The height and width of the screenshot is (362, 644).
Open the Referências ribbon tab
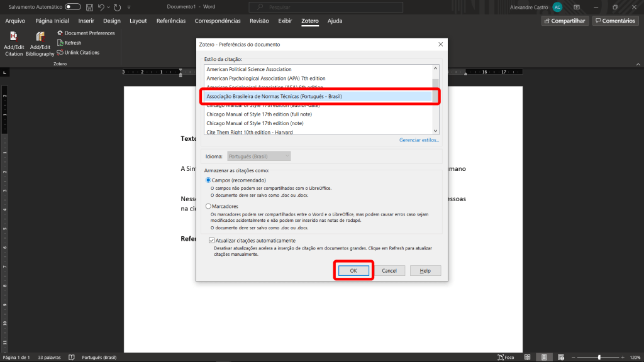click(170, 21)
